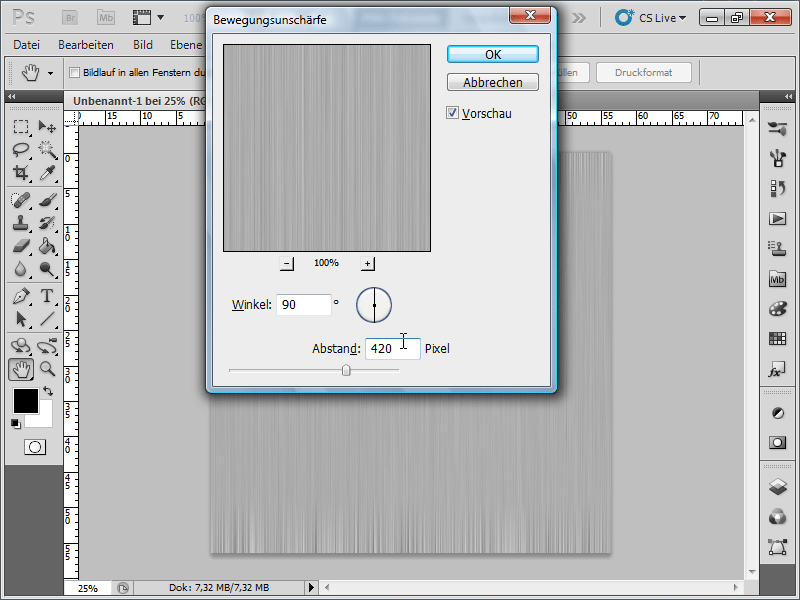Screen dimensions: 800x600
Task: Open the Layers panel icon
Action: (x=777, y=487)
